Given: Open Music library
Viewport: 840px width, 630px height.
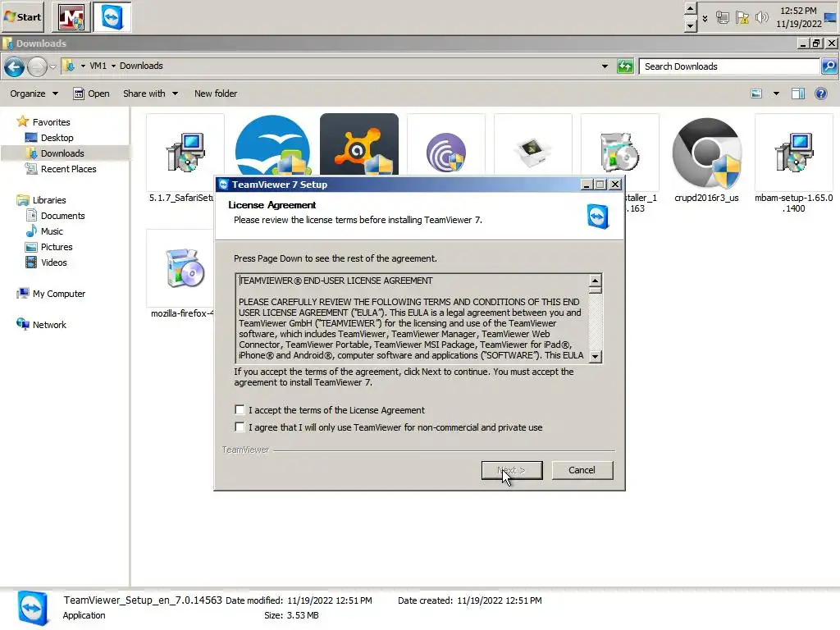Looking at the screenshot, I should (x=44, y=231).
